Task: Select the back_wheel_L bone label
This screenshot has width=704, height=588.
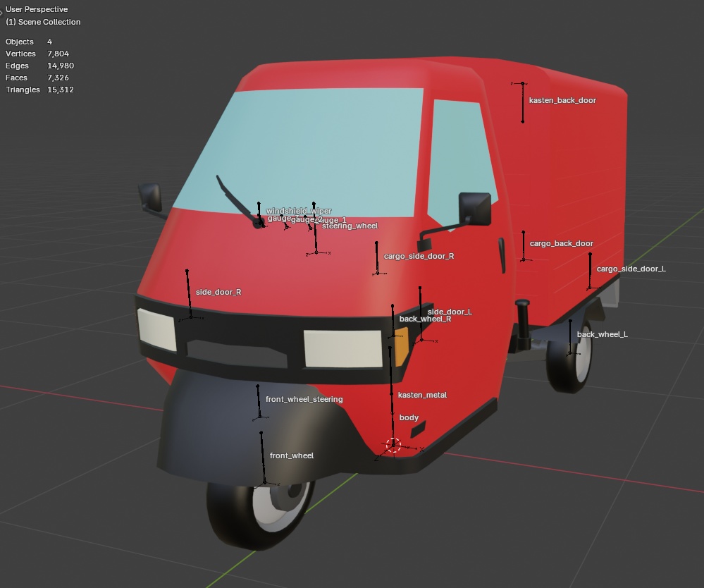Action: [602, 334]
